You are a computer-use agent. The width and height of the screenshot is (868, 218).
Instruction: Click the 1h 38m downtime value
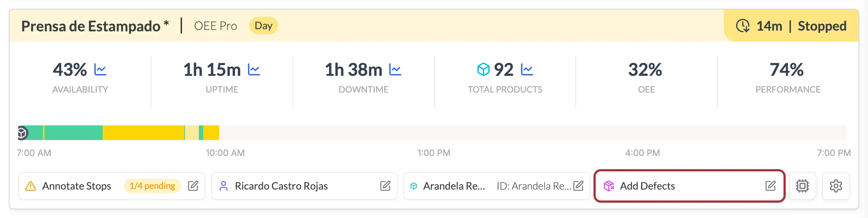(354, 69)
